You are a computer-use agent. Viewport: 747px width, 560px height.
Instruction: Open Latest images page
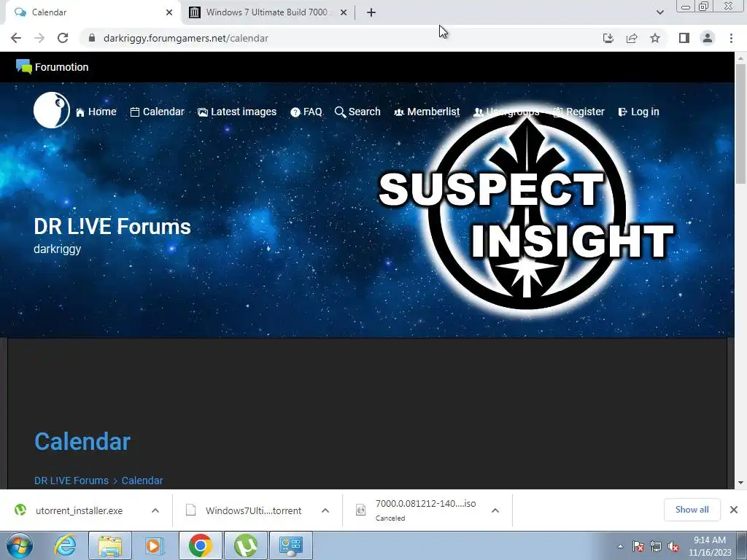coord(237,112)
